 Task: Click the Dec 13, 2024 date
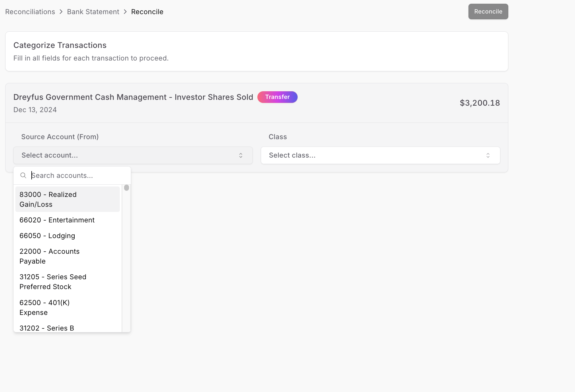(35, 110)
